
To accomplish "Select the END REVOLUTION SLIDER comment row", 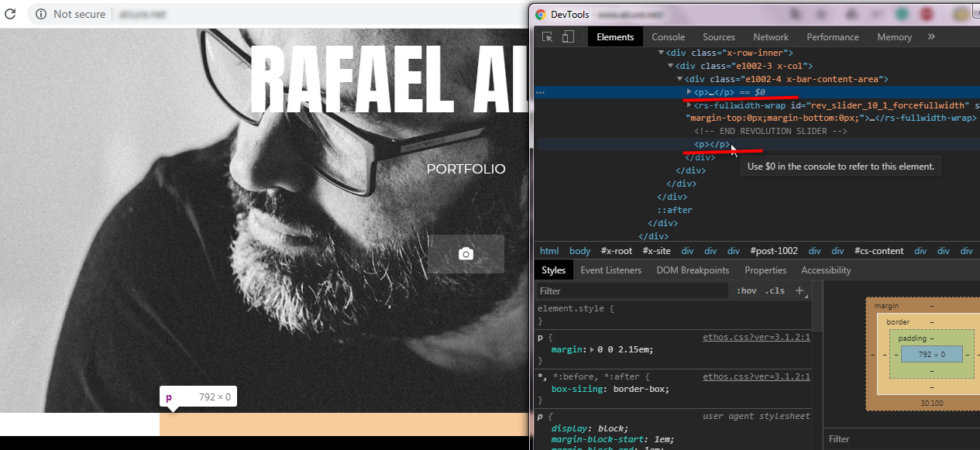I will 771,132.
